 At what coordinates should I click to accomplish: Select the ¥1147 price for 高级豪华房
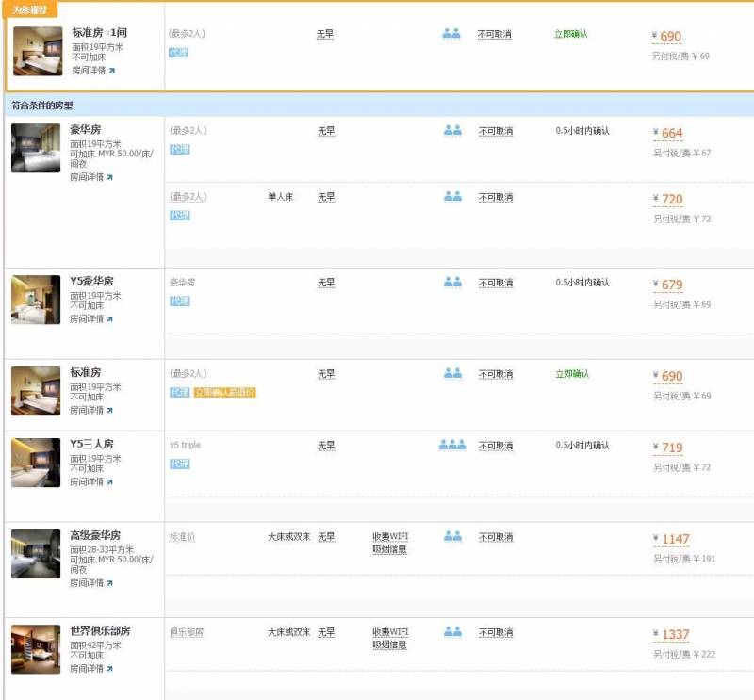click(x=671, y=540)
